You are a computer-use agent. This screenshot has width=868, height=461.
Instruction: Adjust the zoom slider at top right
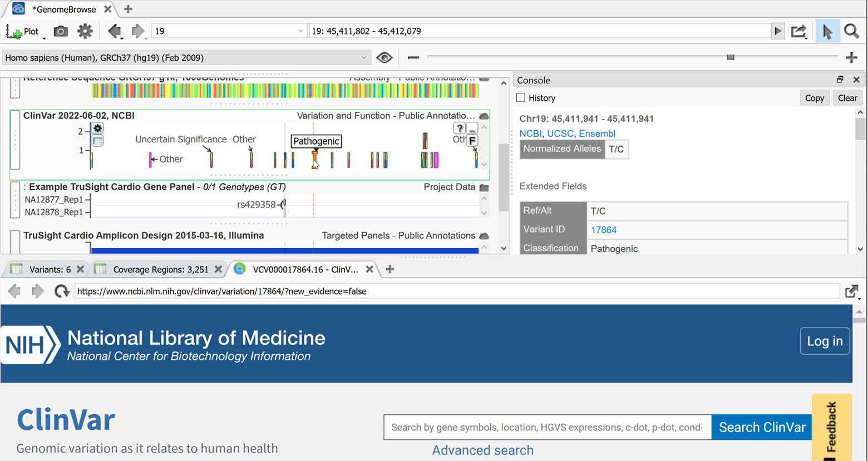[x=731, y=57]
